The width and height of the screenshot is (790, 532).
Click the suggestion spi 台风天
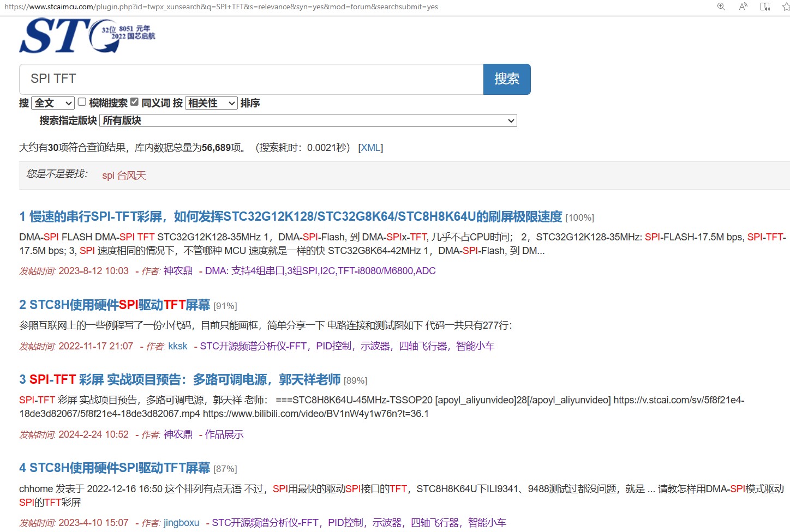(124, 176)
